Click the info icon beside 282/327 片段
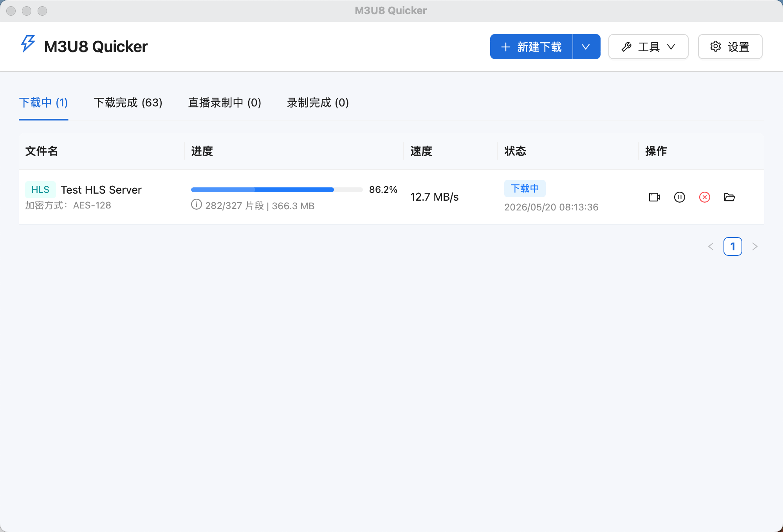 coord(197,204)
